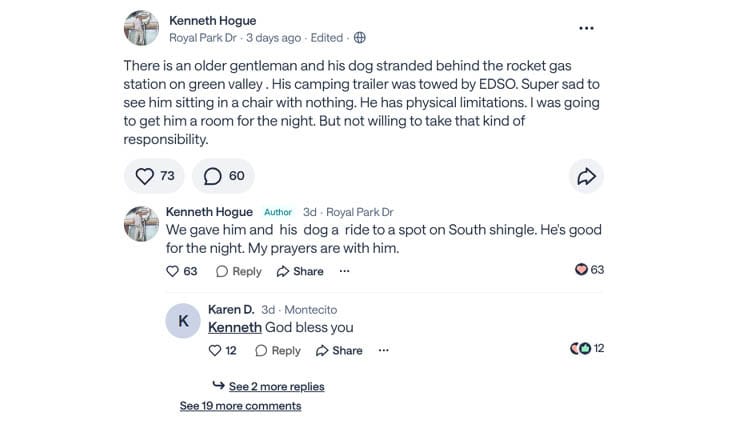Open the post's 60 comments
Viewport: 729px width, 427px height.
pos(223,176)
